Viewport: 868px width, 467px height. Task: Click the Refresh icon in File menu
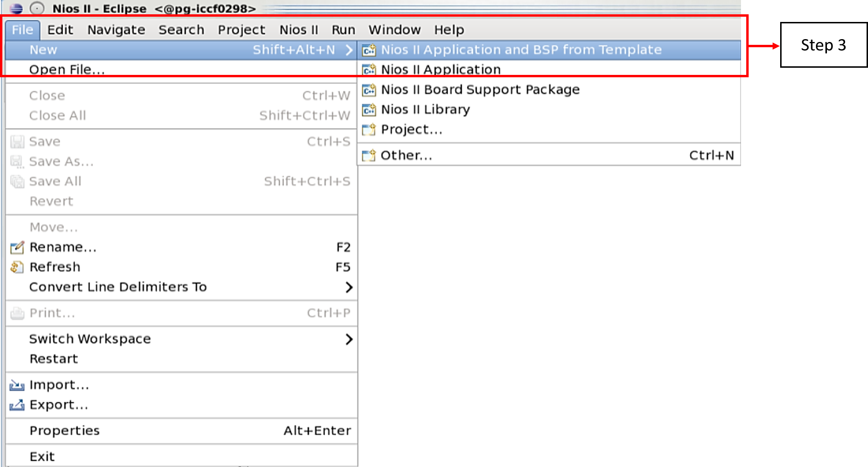pos(17,267)
